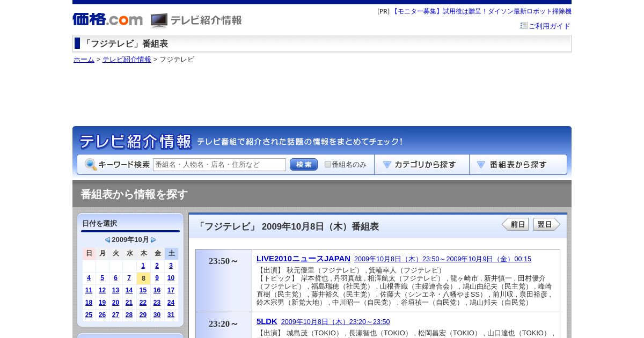Click the テレビ紹介情報 banner title
The width and height of the screenshot is (644, 338).
pyautogui.click(x=135, y=142)
